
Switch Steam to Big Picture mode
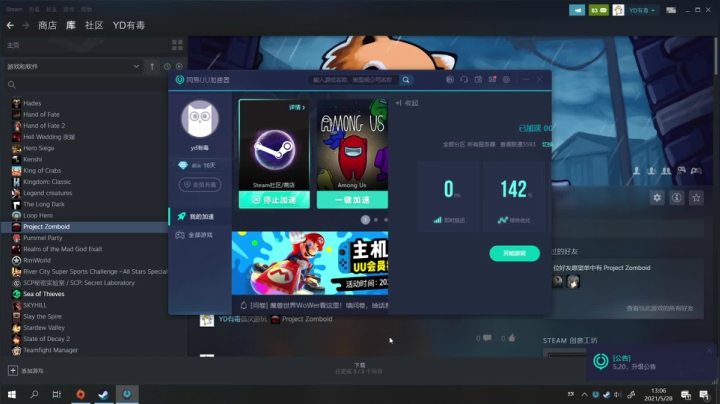671,10
